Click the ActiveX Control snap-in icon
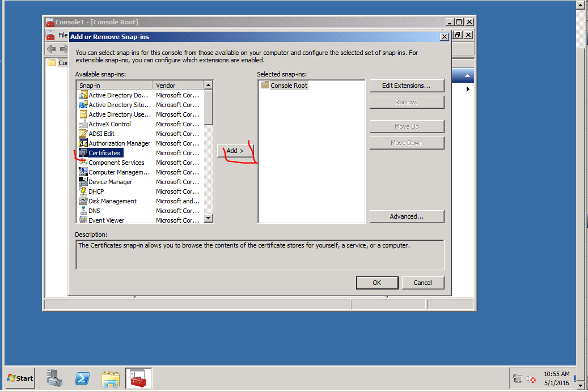Screen dimensions: 588x392 click(83, 124)
